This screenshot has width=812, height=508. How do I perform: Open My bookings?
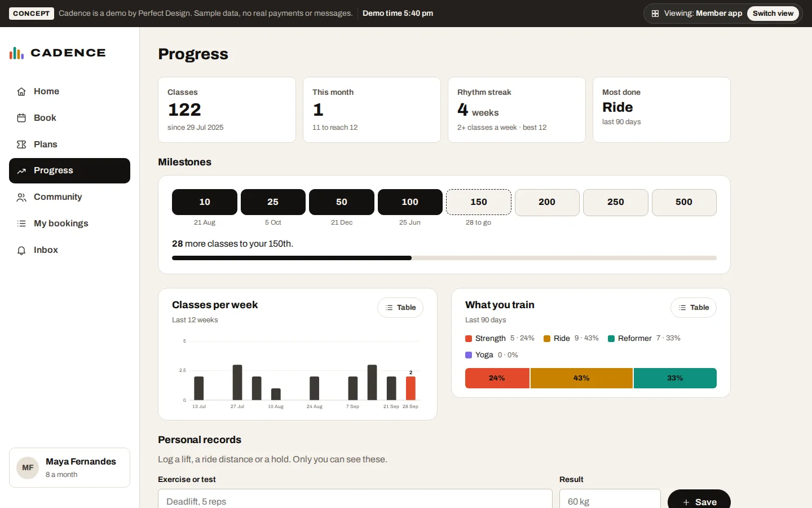pos(69,224)
